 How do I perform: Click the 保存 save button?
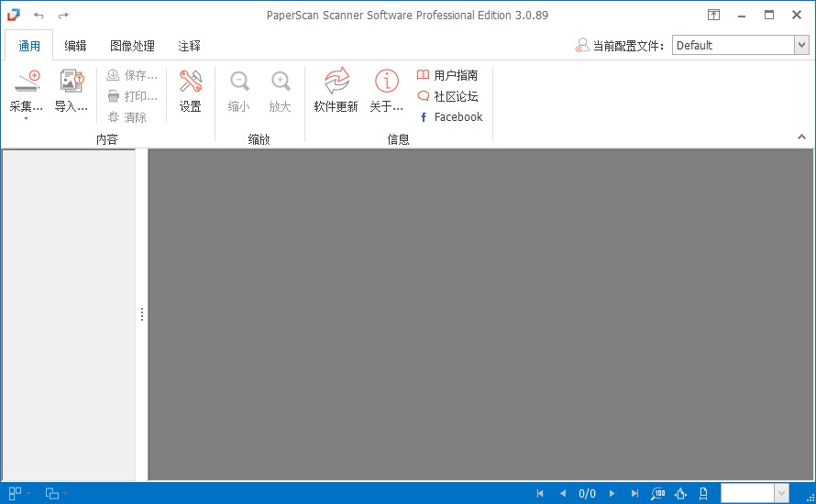tap(132, 75)
